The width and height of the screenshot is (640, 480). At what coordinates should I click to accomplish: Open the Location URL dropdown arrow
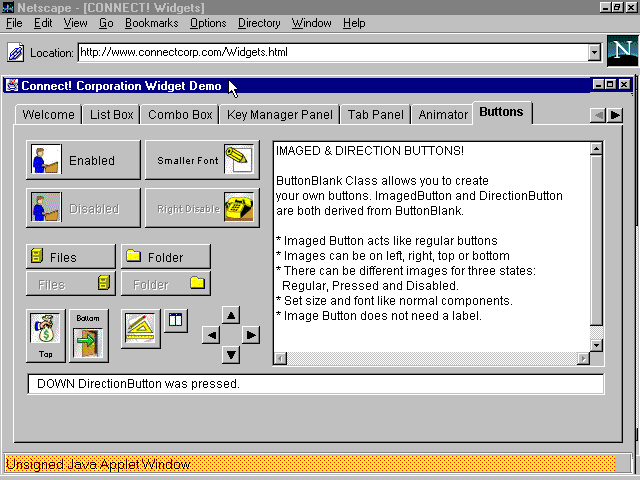[x=595, y=52]
